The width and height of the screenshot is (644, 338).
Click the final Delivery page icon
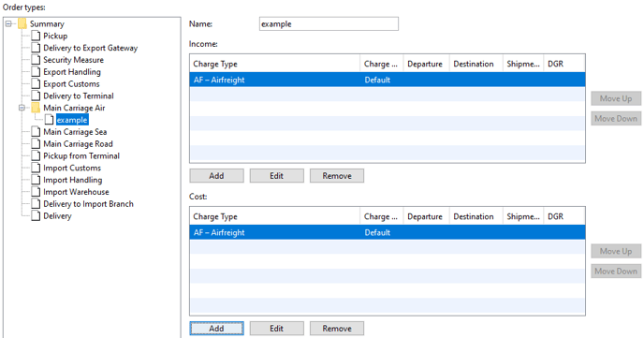(x=37, y=216)
